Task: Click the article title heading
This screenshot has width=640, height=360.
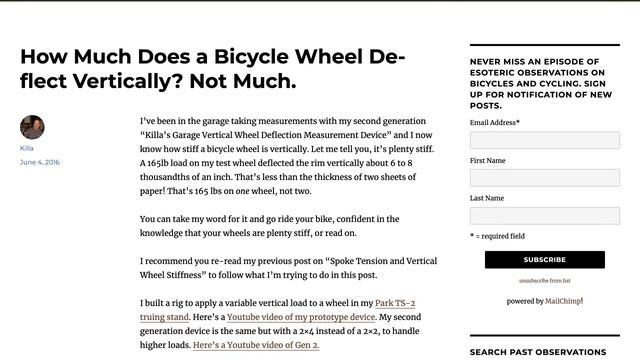Action: (x=212, y=69)
